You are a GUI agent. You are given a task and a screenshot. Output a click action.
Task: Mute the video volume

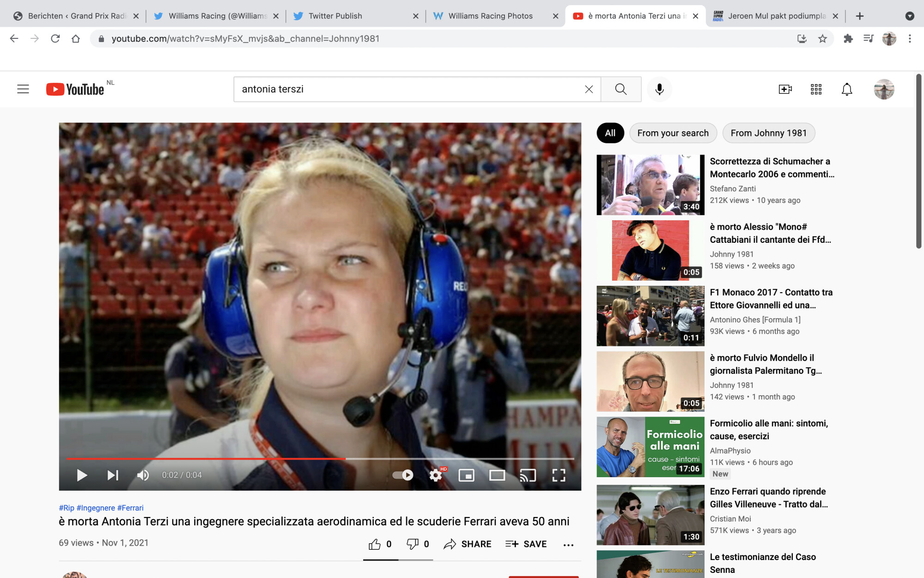point(143,475)
